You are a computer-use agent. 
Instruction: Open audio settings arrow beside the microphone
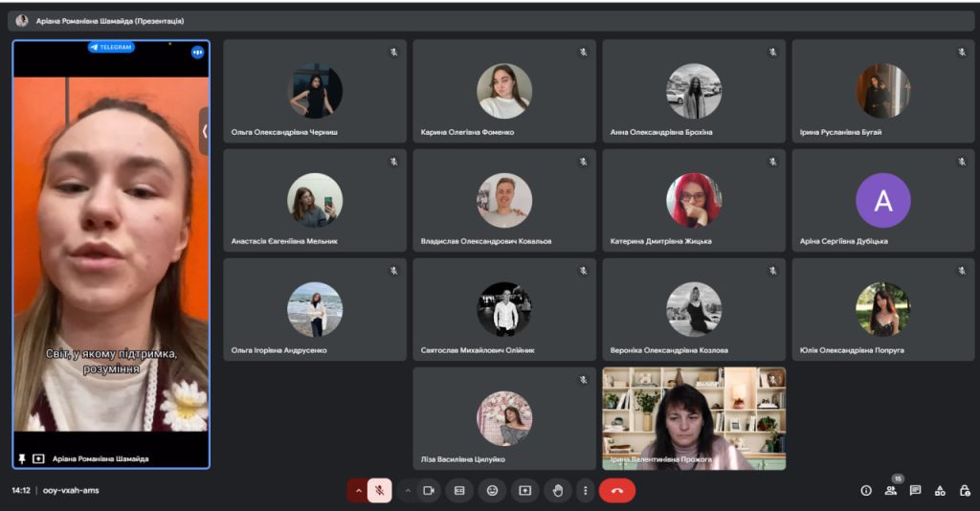click(x=359, y=491)
